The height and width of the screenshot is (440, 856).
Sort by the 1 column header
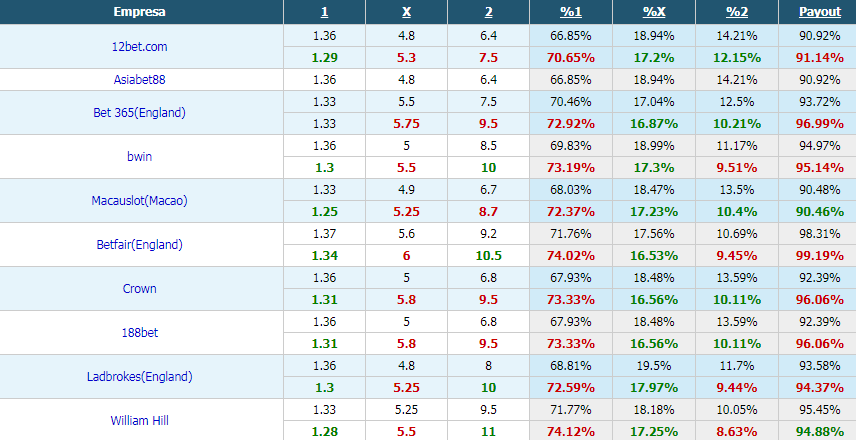pos(324,12)
